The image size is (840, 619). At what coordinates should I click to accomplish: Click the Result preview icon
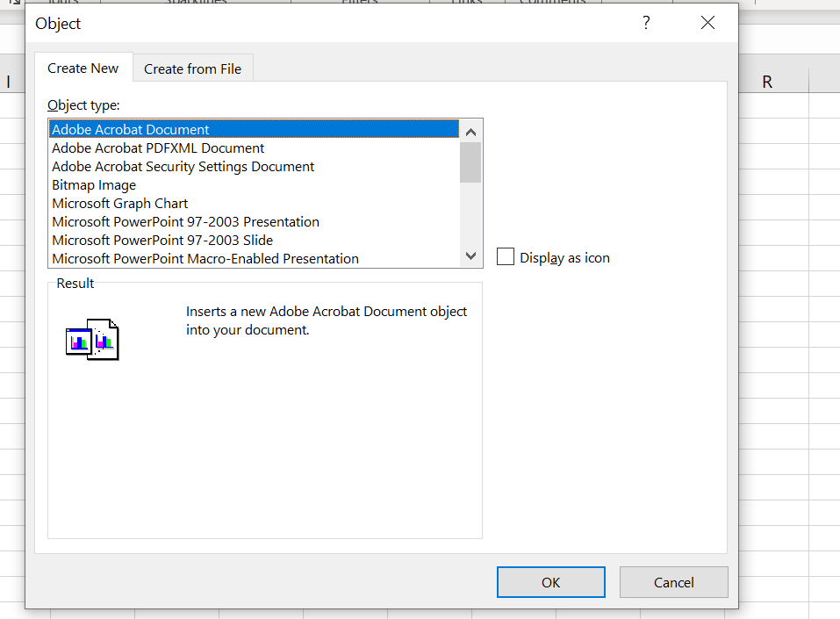(x=92, y=339)
